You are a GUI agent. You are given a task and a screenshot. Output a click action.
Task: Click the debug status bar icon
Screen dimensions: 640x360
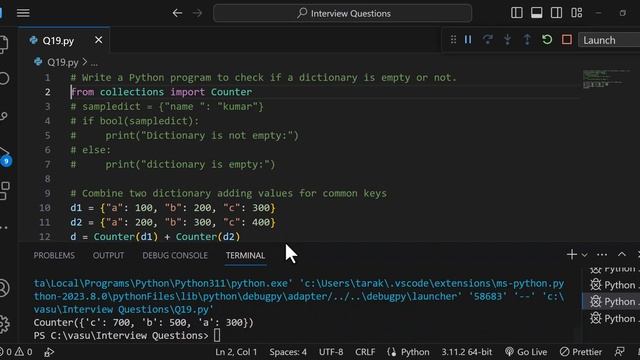(49, 352)
